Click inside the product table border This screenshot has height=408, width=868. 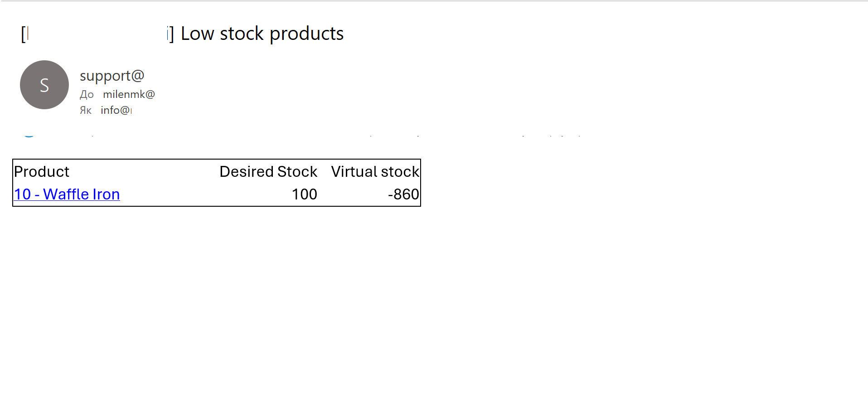(x=216, y=183)
